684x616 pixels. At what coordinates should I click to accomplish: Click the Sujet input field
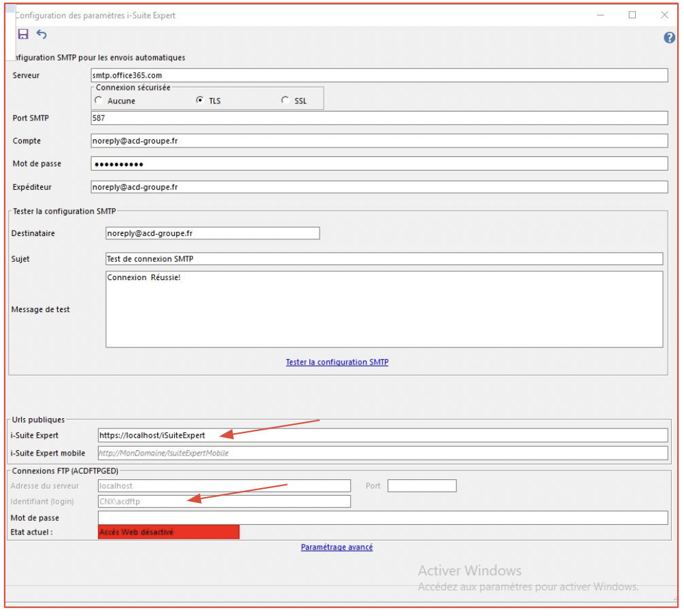(x=384, y=258)
